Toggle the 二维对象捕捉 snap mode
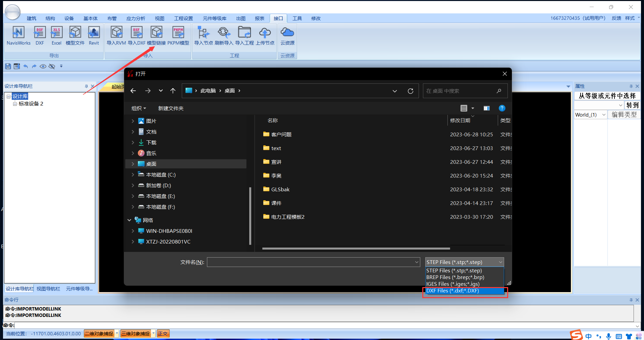Screen dimensions: 644x340 coord(99,334)
